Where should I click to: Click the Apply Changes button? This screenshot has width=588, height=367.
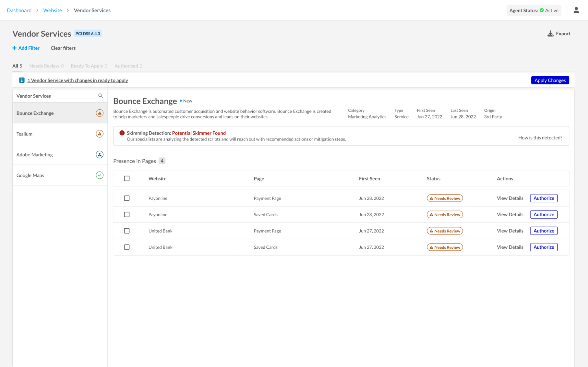pos(550,80)
